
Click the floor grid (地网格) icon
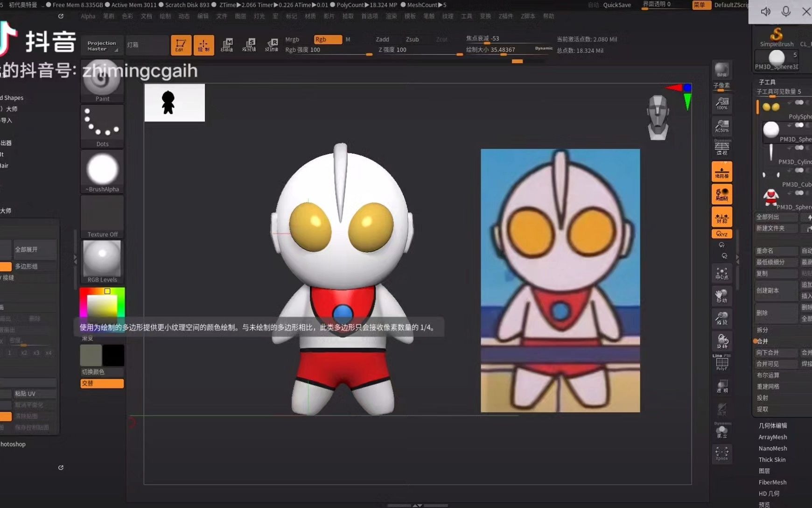click(721, 171)
